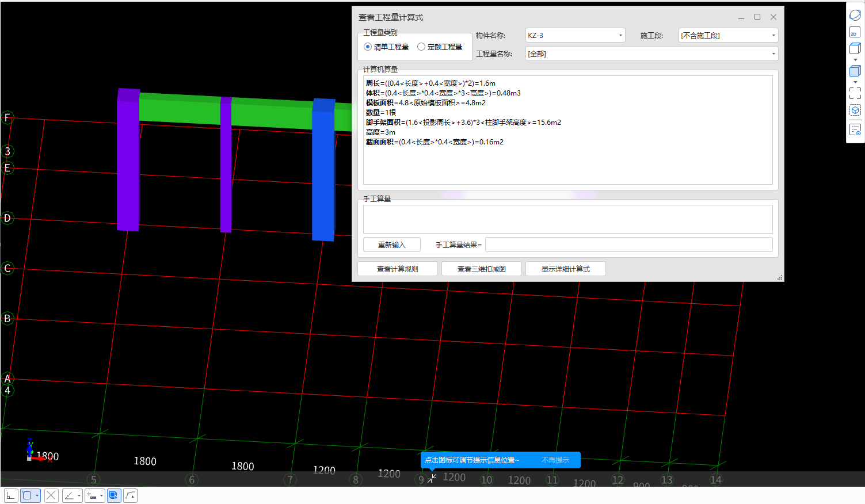Click the green beam in 3D view

(x=270, y=113)
